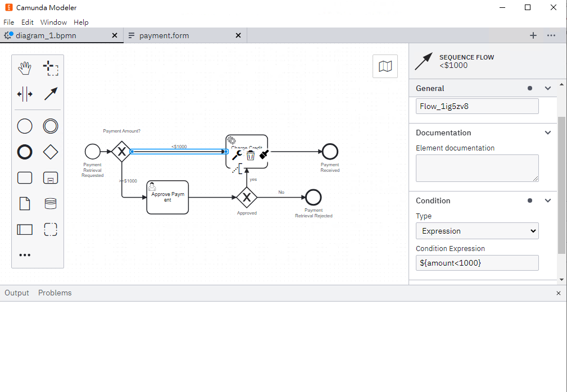Collapse the General section chevron
This screenshot has width=567, height=392.
click(548, 88)
